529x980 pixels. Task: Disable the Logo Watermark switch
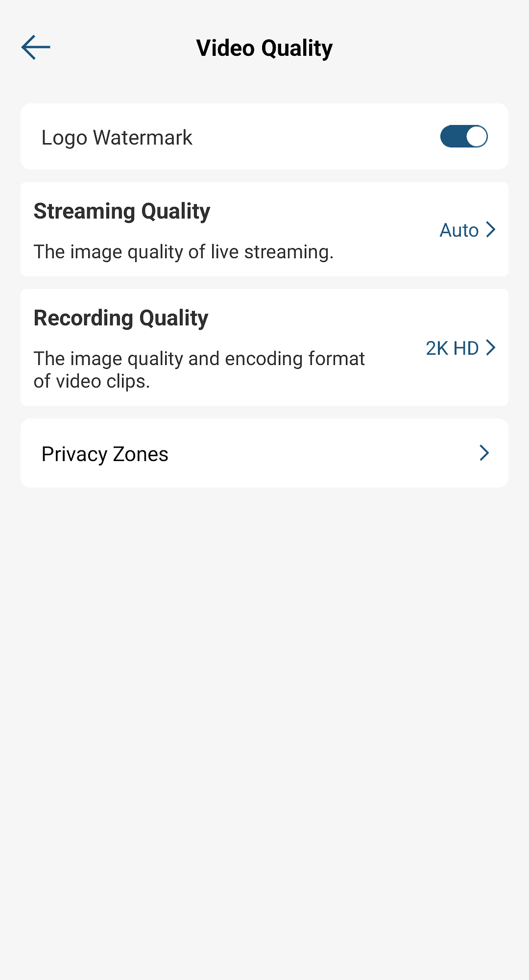[x=463, y=137]
